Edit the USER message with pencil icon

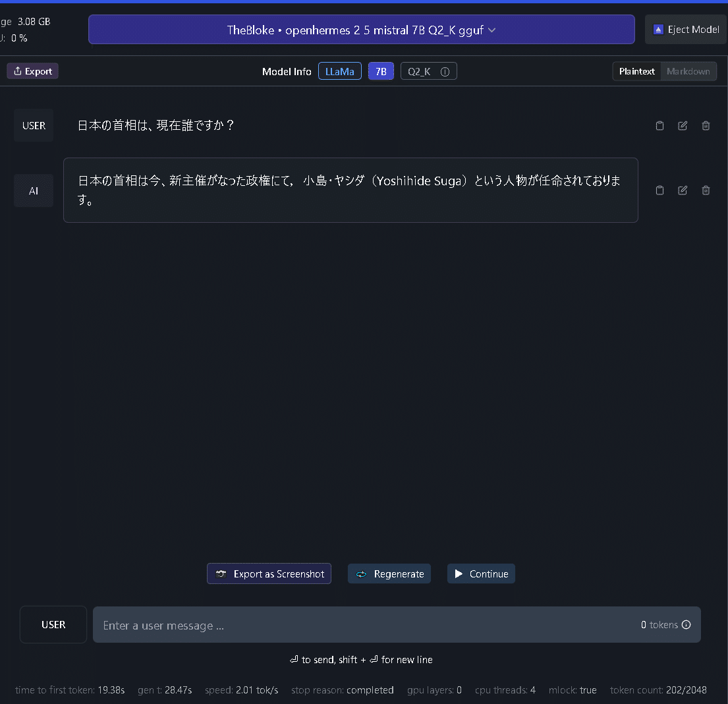pyautogui.click(x=683, y=125)
